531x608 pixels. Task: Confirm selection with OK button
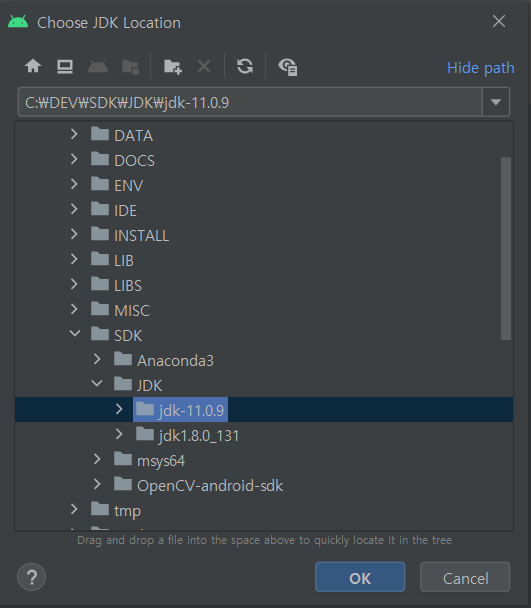pyautogui.click(x=360, y=577)
